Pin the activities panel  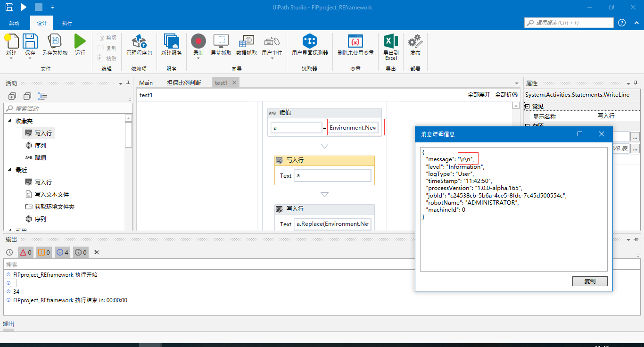(x=128, y=83)
